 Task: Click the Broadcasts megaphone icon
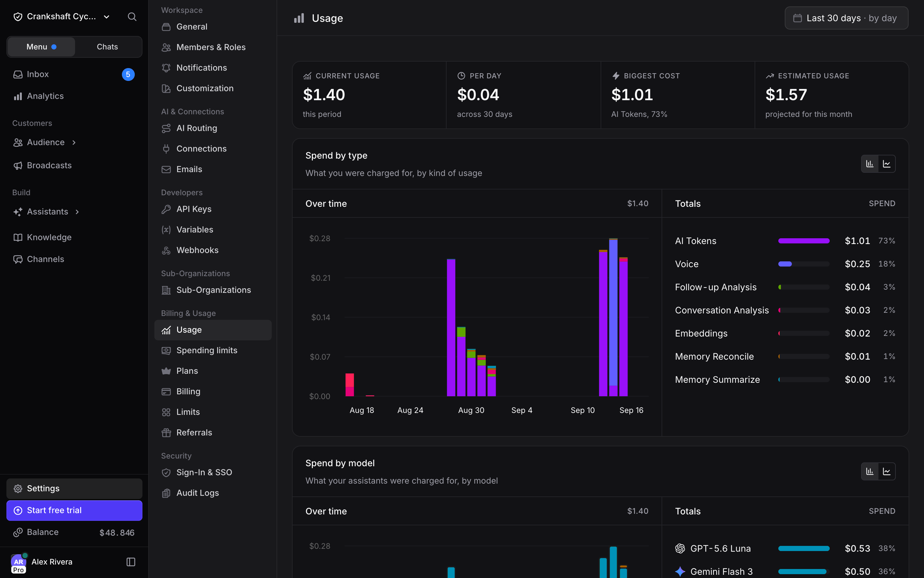point(18,165)
